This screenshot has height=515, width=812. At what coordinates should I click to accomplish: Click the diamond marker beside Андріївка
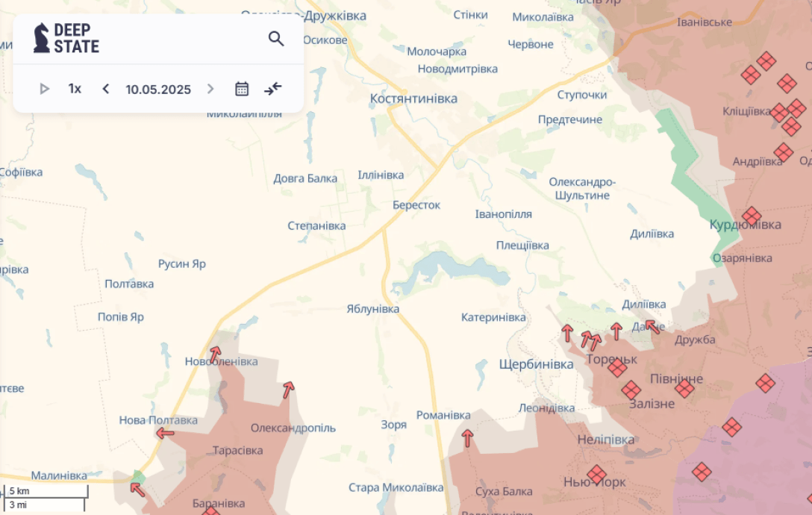point(783,152)
